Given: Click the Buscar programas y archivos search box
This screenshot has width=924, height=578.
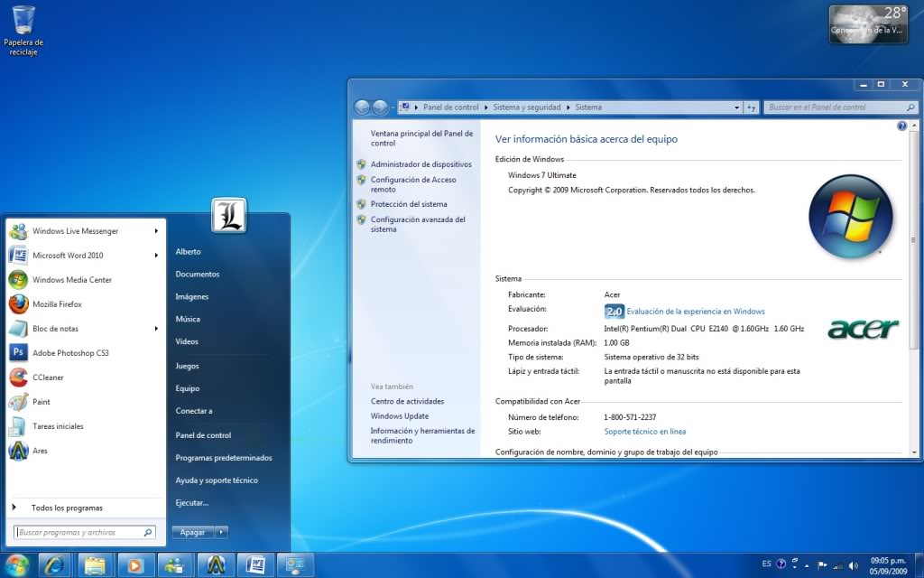Looking at the screenshot, I should [x=79, y=532].
